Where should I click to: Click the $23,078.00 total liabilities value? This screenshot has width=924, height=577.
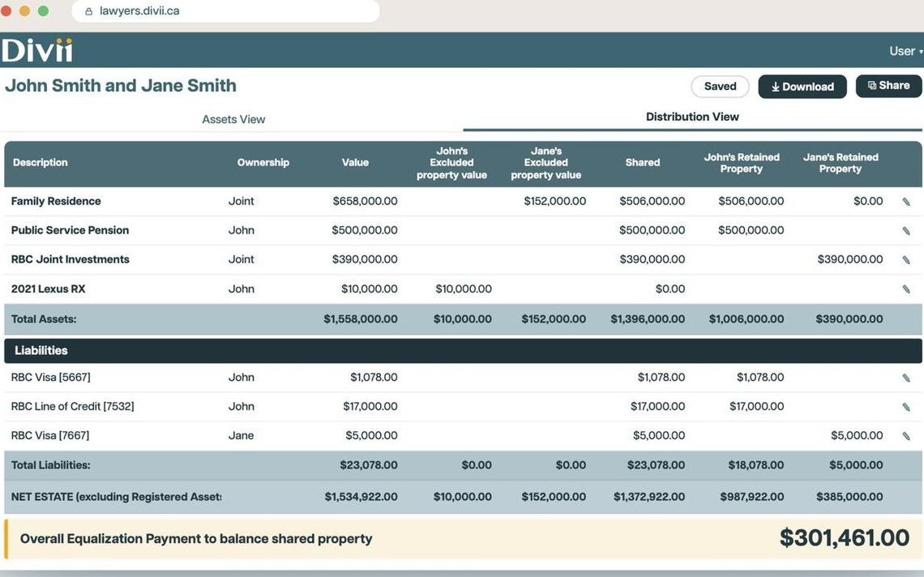[368, 465]
